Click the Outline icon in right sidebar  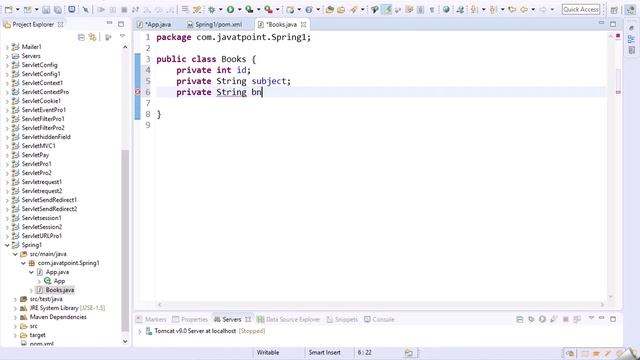point(631,39)
